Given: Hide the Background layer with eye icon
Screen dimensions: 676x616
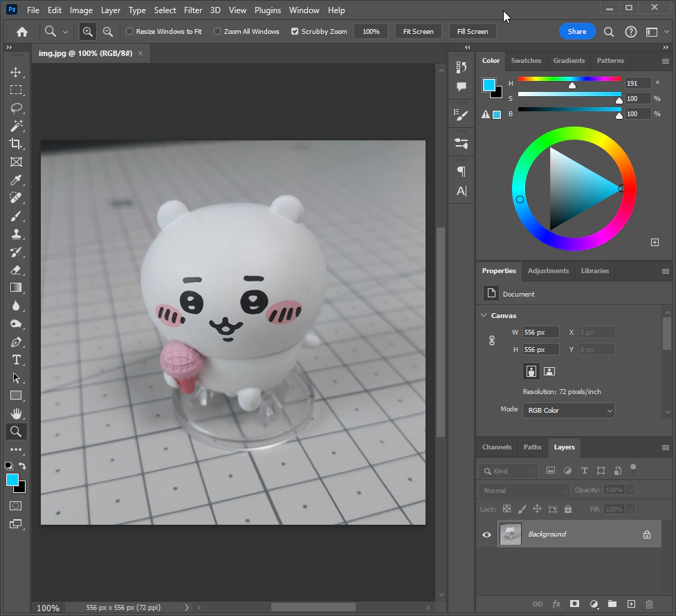Looking at the screenshot, I should point(486,534).
